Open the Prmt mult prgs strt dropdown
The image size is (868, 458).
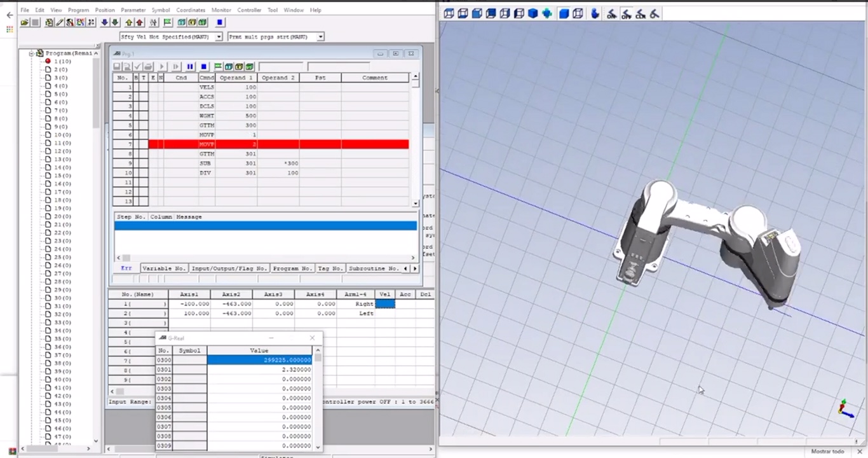pos(320,37)
